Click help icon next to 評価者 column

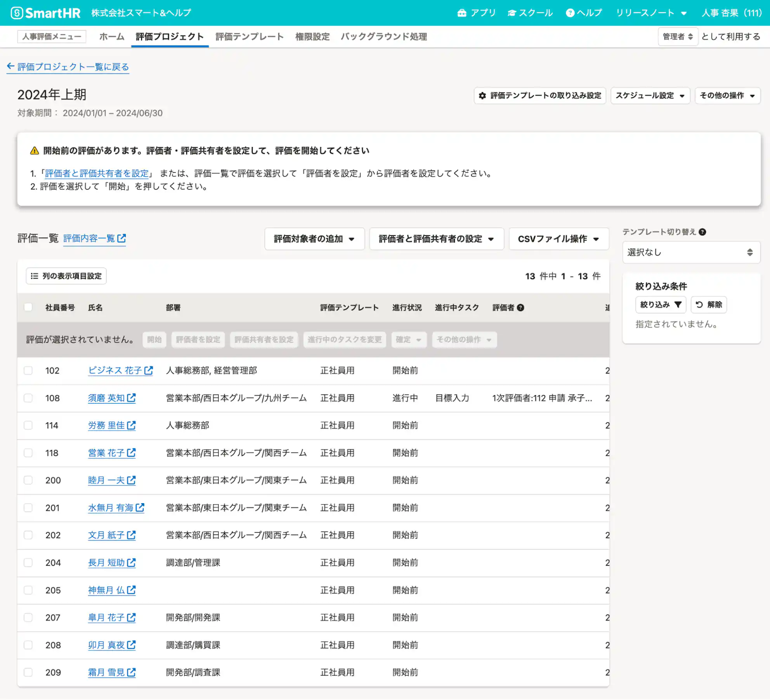click(x=520, y=307)
